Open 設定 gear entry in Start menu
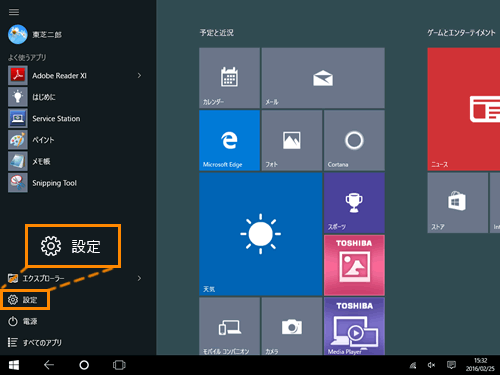The image size is (500, 375). (25, 300)
